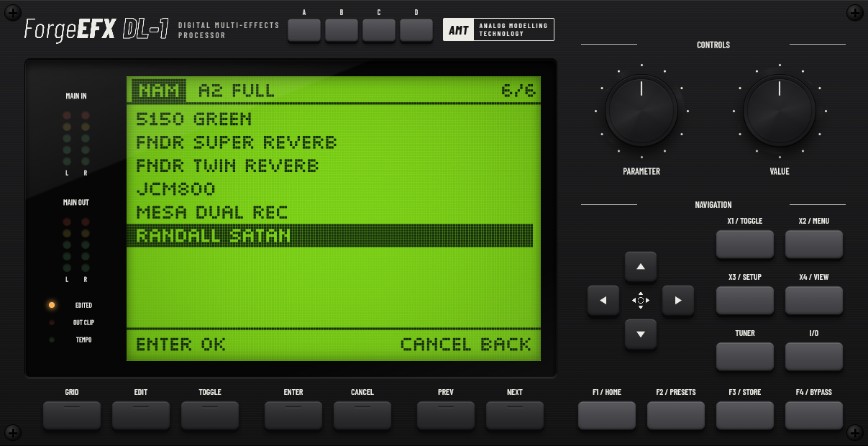868x446 pixels.
Task: Click the up arrow navigation button
Action: click(641, 267)
